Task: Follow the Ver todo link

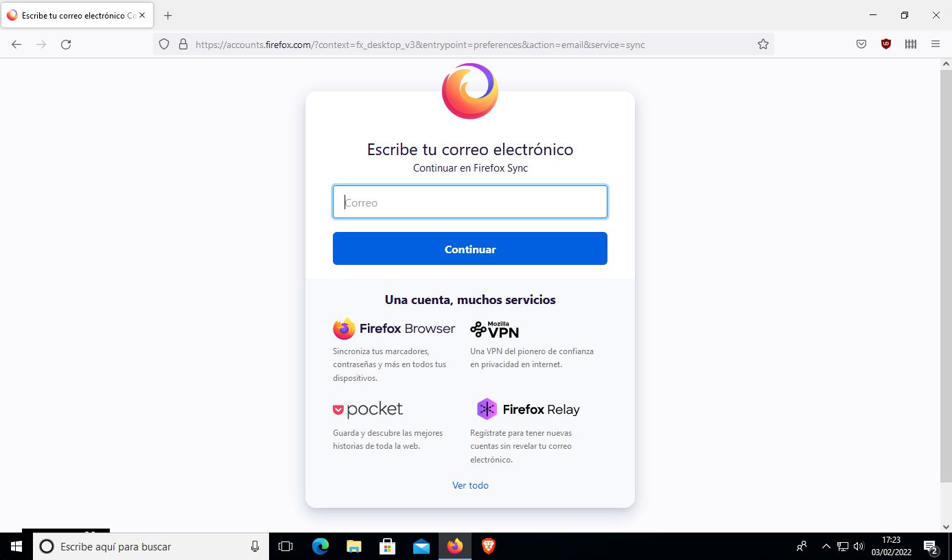Action: tap(470, 485)
